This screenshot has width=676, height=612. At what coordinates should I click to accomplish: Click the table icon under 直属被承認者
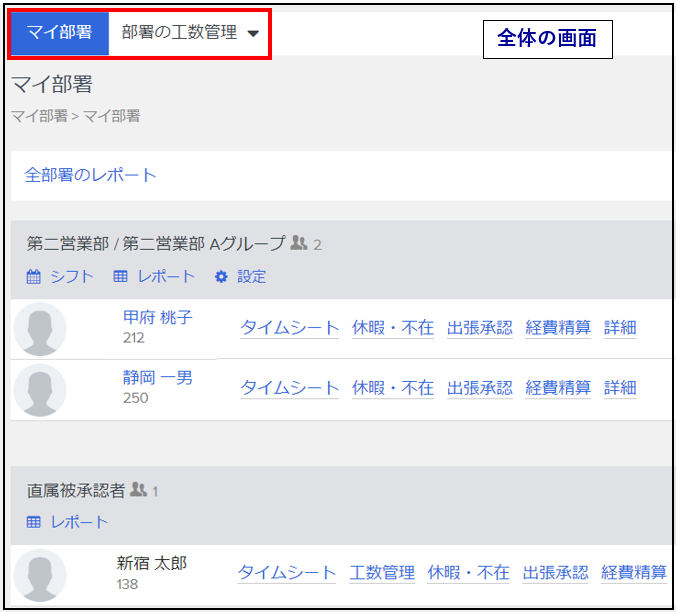(33, 522)
